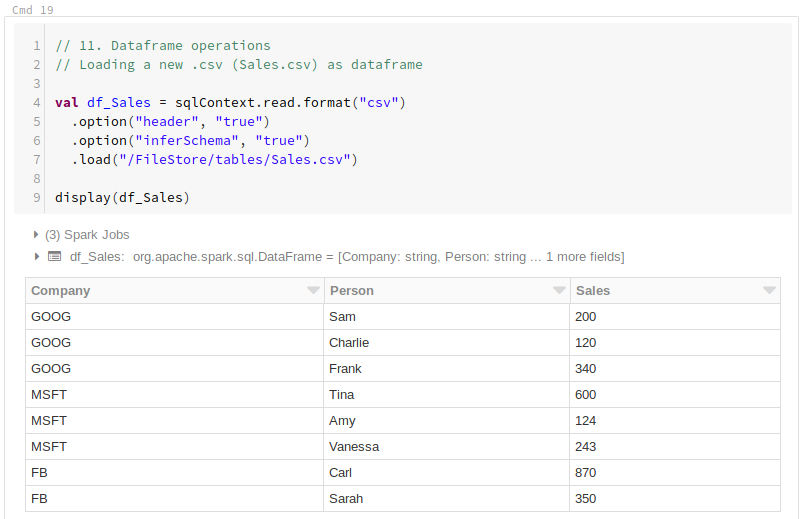The image size is (803, 519).
Task: Open the Company column sort arrow
Action: (312, 291)
